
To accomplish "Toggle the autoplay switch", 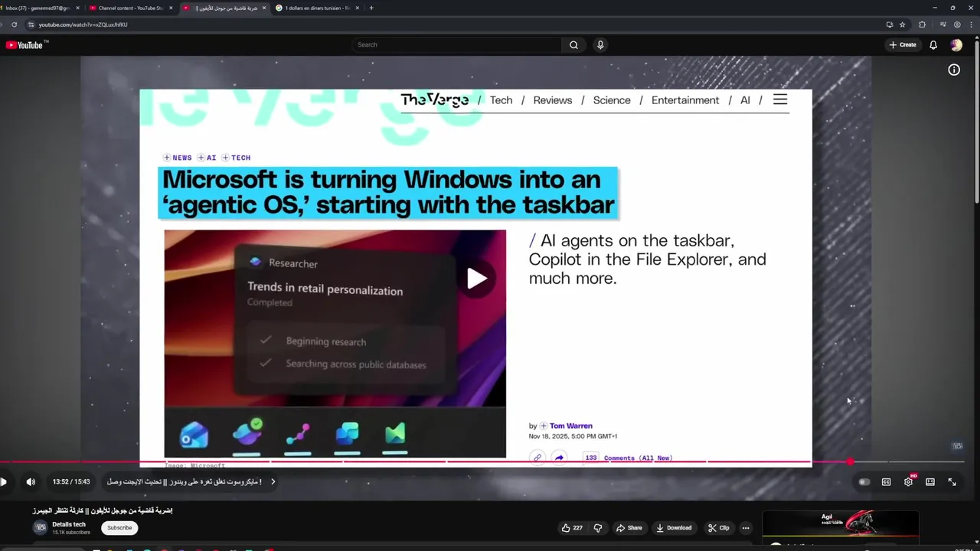I will pyautogui.click(x=864, y=482).
